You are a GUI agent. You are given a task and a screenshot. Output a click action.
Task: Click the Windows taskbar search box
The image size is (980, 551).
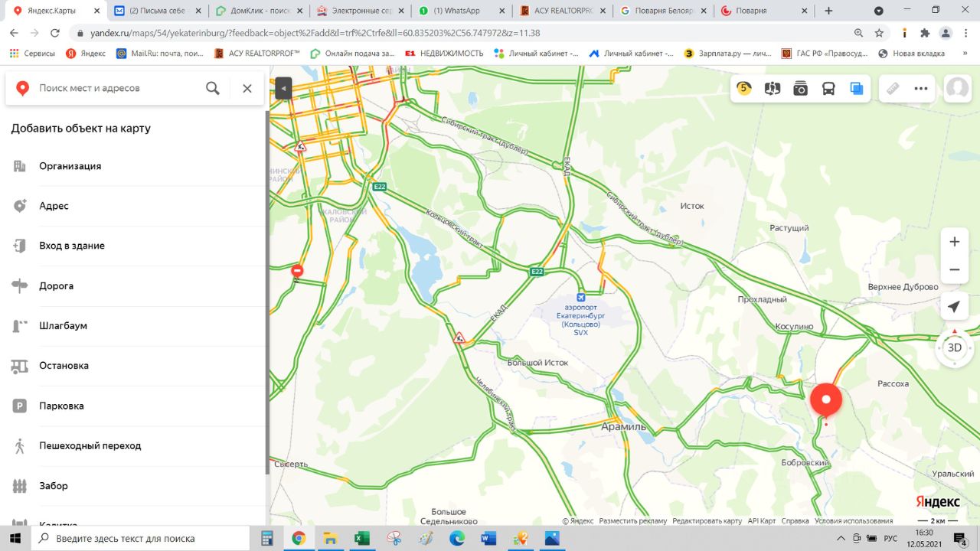click(x=142, y=538)
